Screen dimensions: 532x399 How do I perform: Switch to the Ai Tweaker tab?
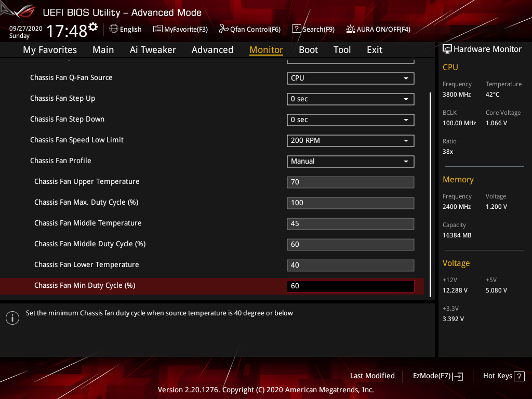pyautogui.click(x=153, y=50)
